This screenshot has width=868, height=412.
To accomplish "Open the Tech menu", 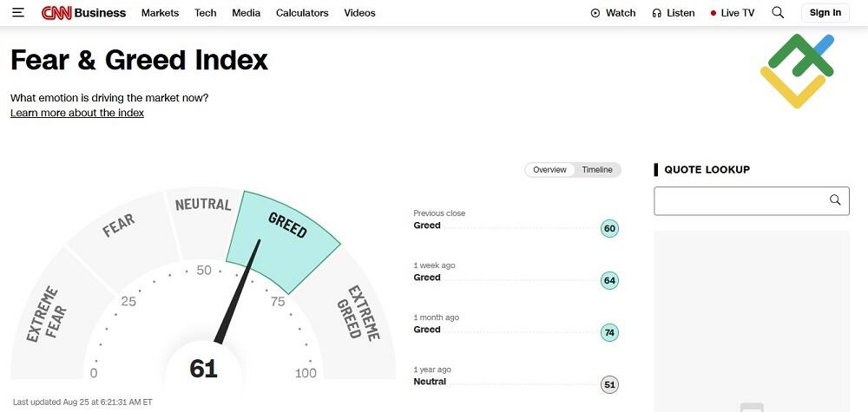I will point(206,13).
